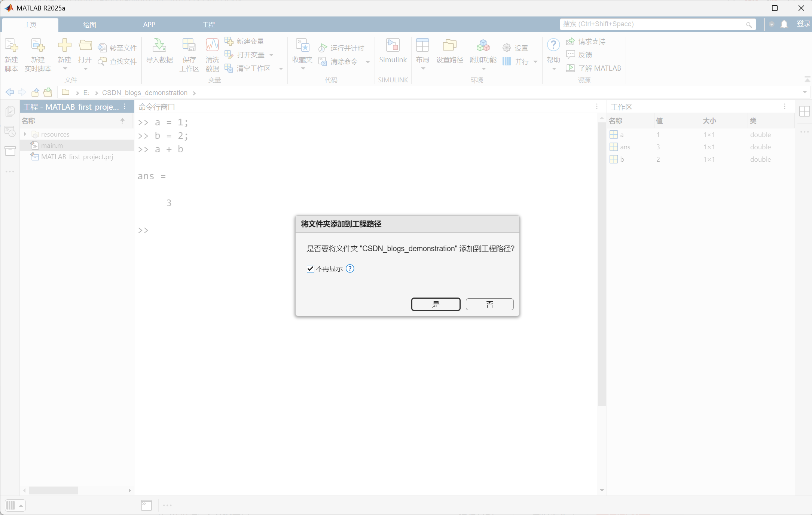Click the New Live Script (新建实时脚本) icon
The width and height of the screenshot is (812, 515).
click(38, 45)
